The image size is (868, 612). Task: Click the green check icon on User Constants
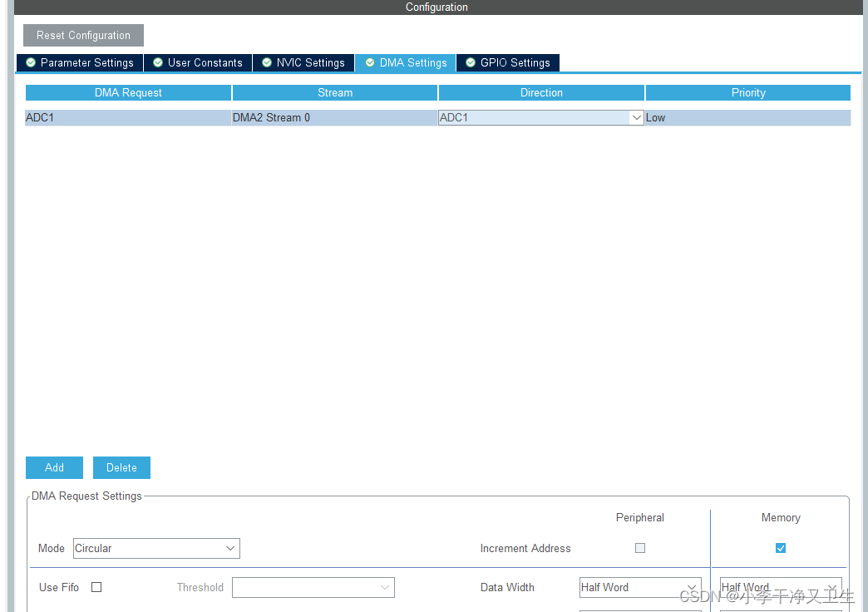click(x=158, y=62)
